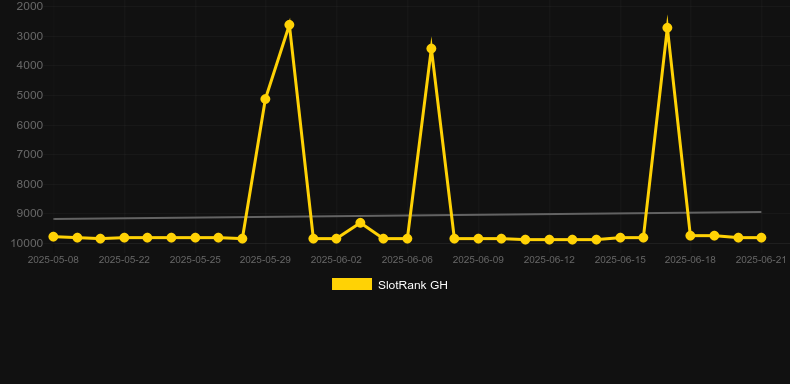Click the peak data point near 2025-06-06

(x=431, y=48)
